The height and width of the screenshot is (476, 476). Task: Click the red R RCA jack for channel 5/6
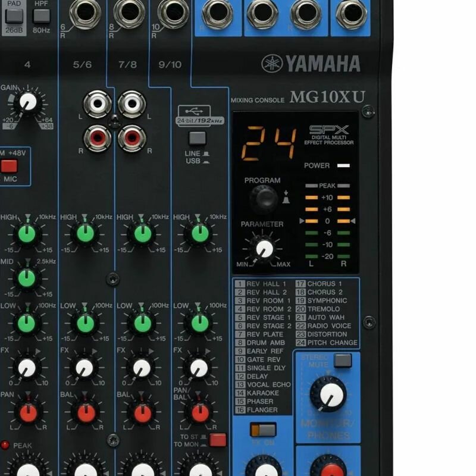98,138
